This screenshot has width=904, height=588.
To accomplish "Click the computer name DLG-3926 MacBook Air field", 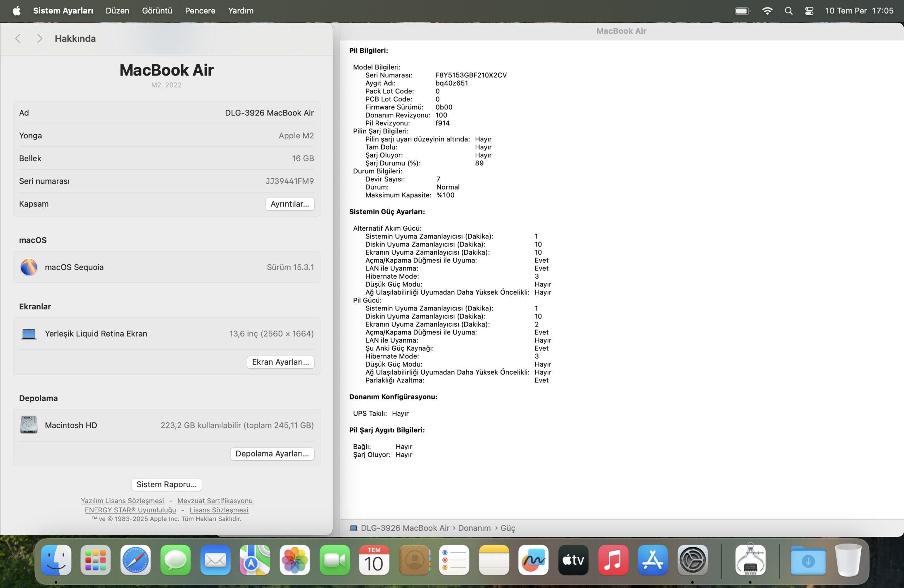I will point(166,113).
